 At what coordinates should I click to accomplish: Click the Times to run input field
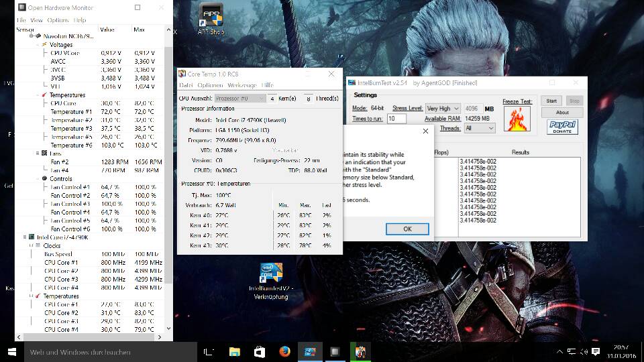tap(396, 119)
